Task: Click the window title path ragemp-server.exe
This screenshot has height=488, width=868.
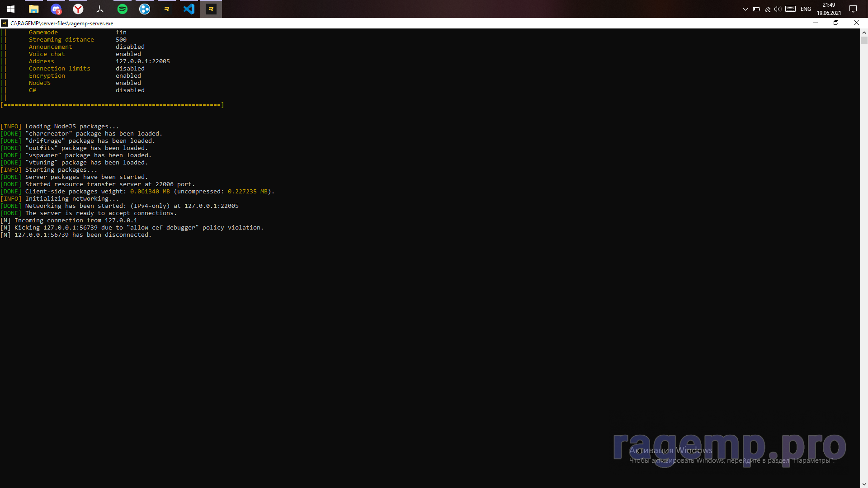Action: coord(62,23)
